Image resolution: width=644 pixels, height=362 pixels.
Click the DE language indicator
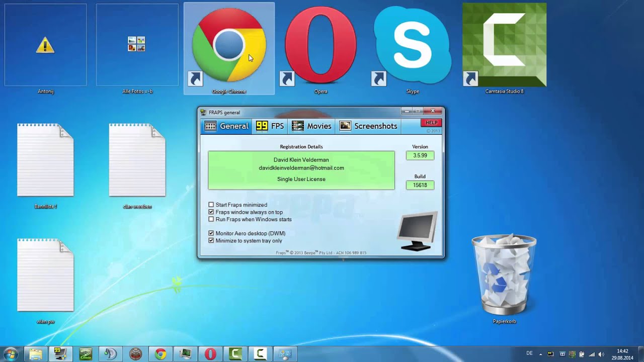[529, 353]
